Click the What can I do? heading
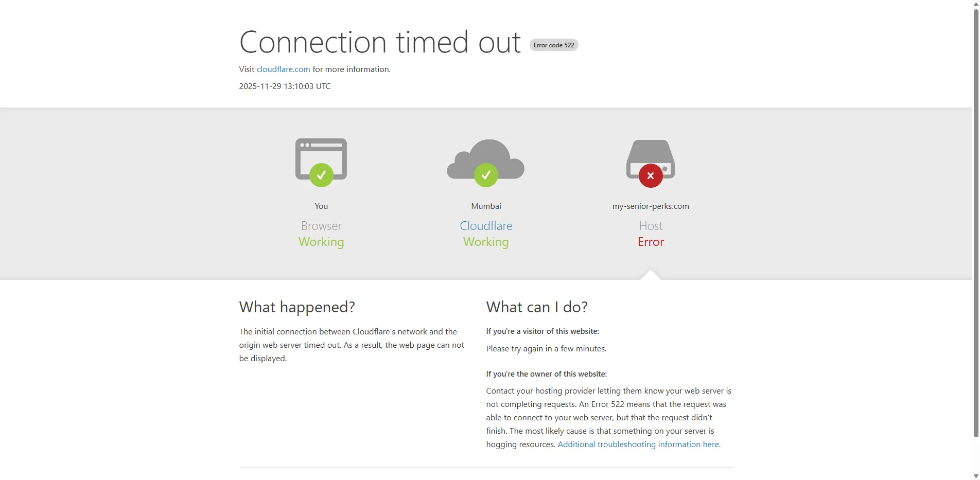The image size is (980, 480). (x=537, y=307)
